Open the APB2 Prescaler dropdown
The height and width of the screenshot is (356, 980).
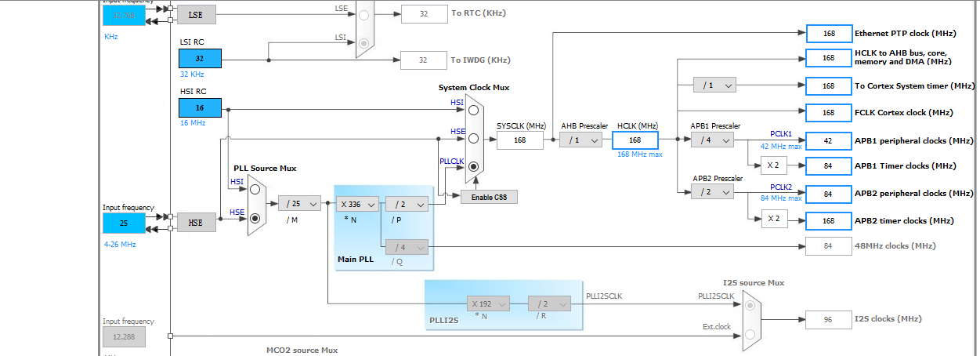coord(712,192)
